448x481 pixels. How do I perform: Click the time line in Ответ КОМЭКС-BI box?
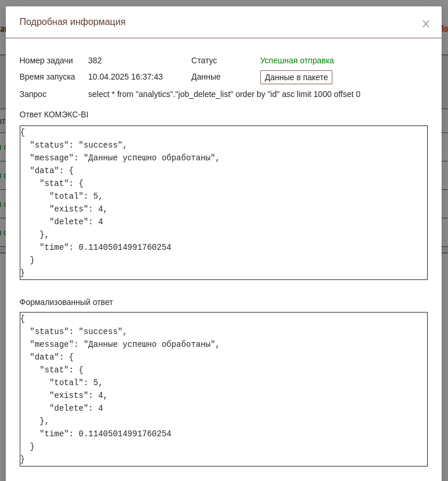pyautogui.click(x=105, y=247)
